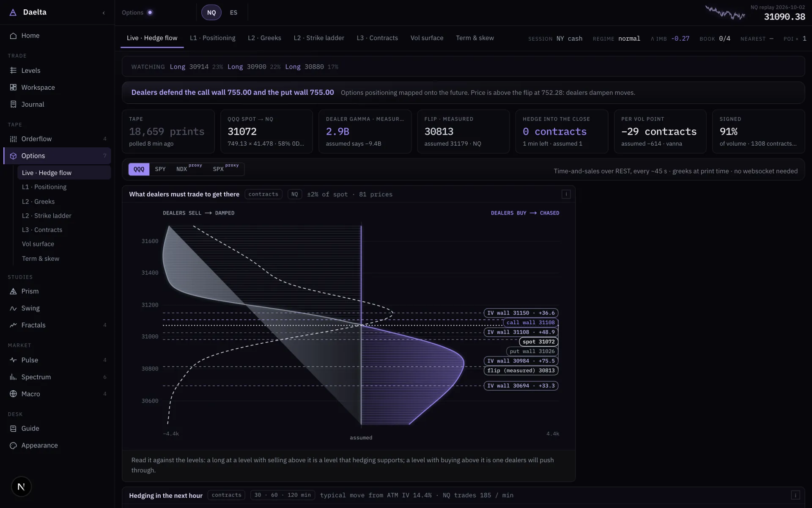Click the Journal notebook icon

pyautogui.click(x=13, y=104)
